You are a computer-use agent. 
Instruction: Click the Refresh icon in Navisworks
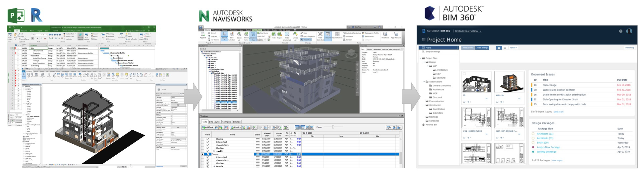pyautogui.click(x=209, y=33)
